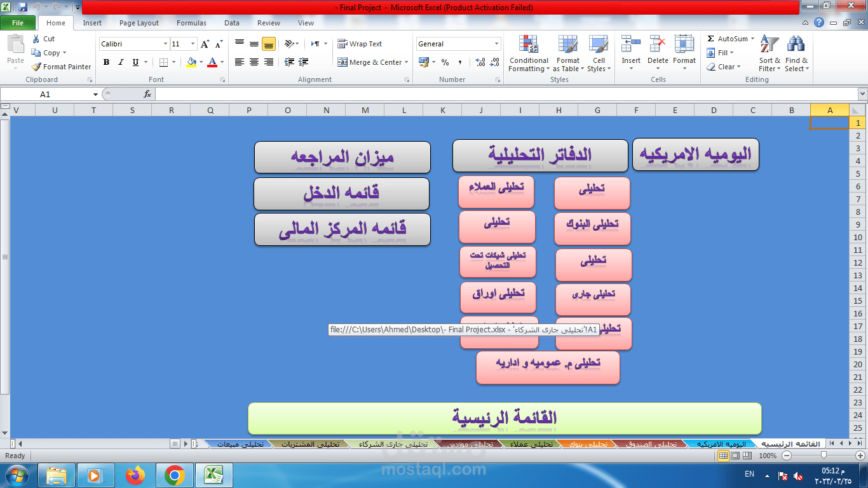The image size is (868, 488).
Task: Click the Insert cells icon
Action: 631,44
